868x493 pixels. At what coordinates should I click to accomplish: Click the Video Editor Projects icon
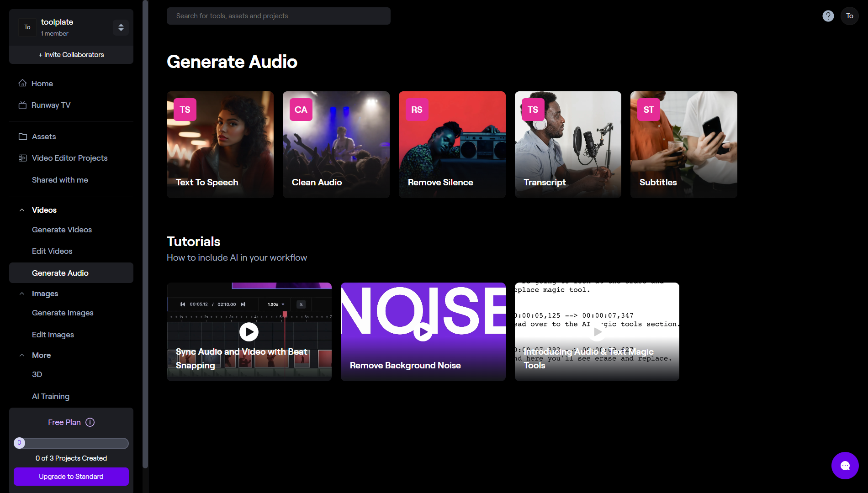[x=22, y=158]
